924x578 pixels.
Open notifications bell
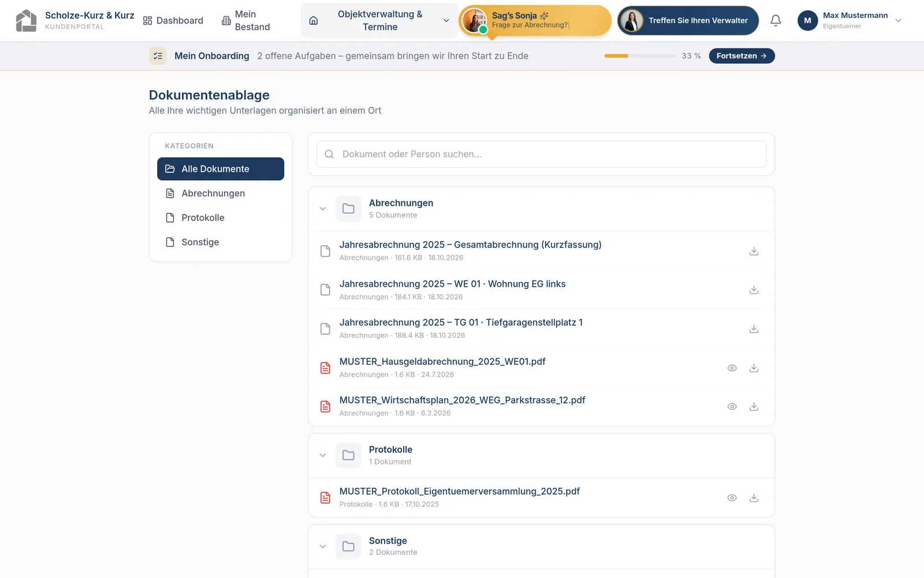pyautogui.click(x=776, y=21)
